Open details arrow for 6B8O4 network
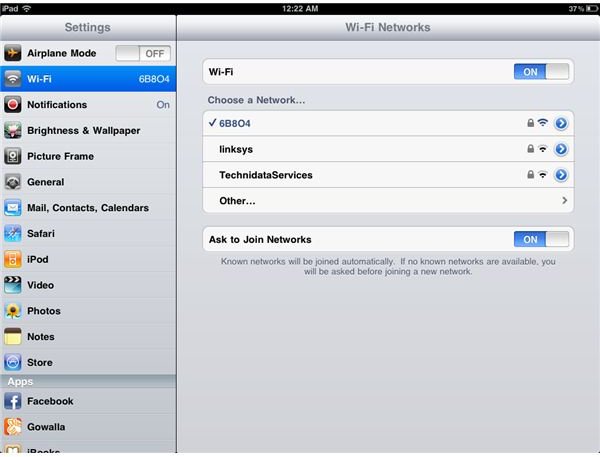 (561, 123)
